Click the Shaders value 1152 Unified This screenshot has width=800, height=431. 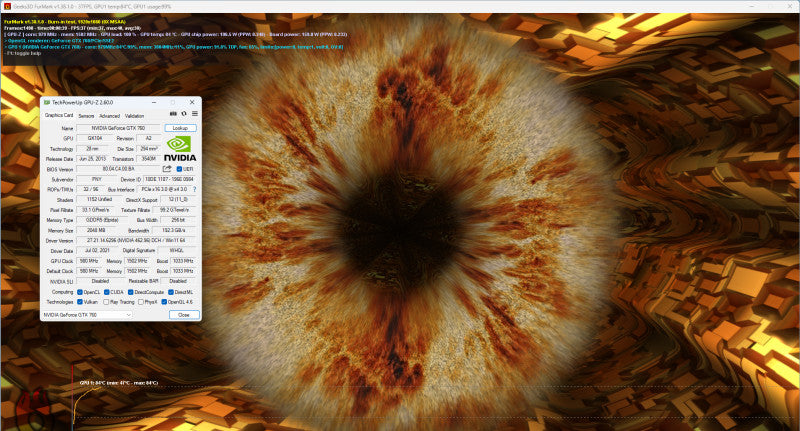pyautogui.click(x=99, y=199)
